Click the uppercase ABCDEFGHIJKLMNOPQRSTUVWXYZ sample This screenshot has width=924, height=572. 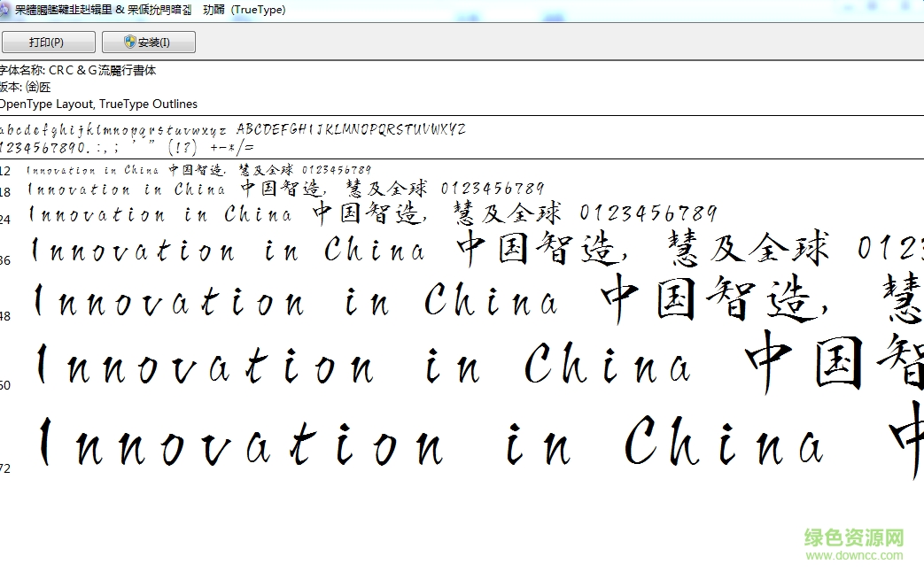tap(351, 129)
